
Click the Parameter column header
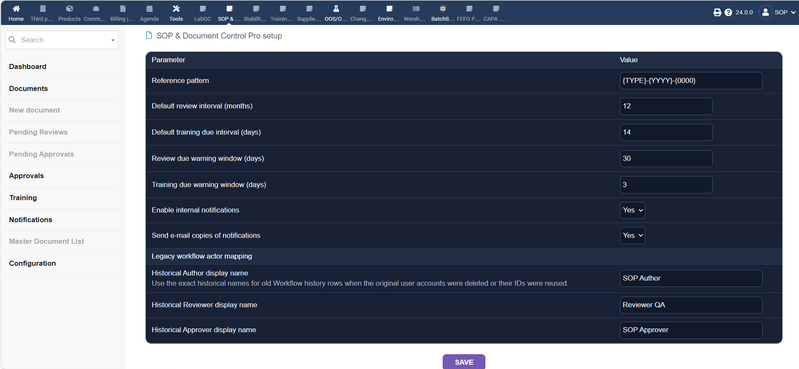pyautogui.click(x=168, y=60)
